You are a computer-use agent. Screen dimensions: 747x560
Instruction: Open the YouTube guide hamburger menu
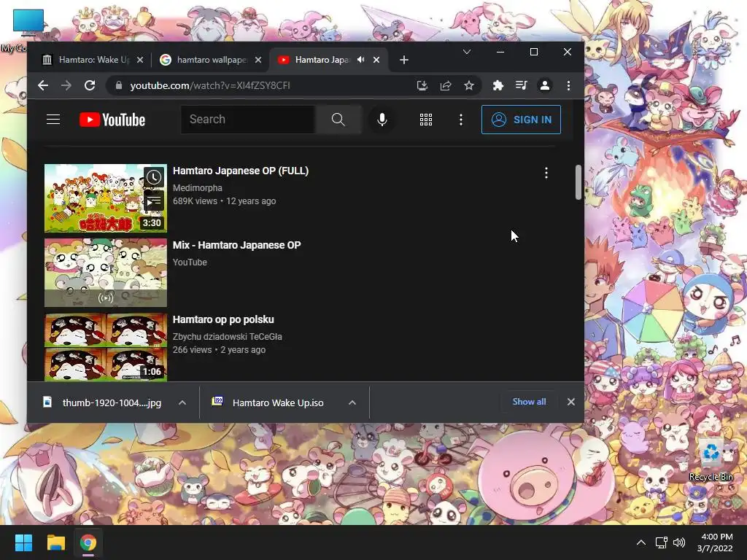pos(53,120)
